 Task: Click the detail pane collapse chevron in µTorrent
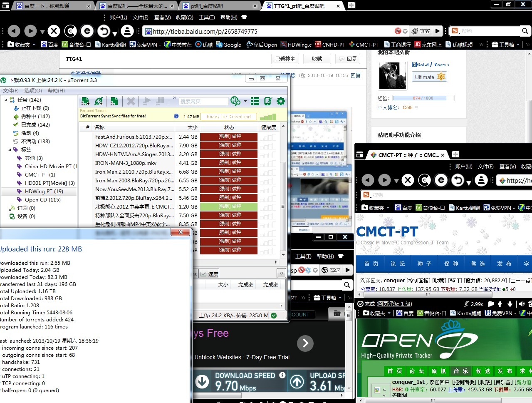282,273
